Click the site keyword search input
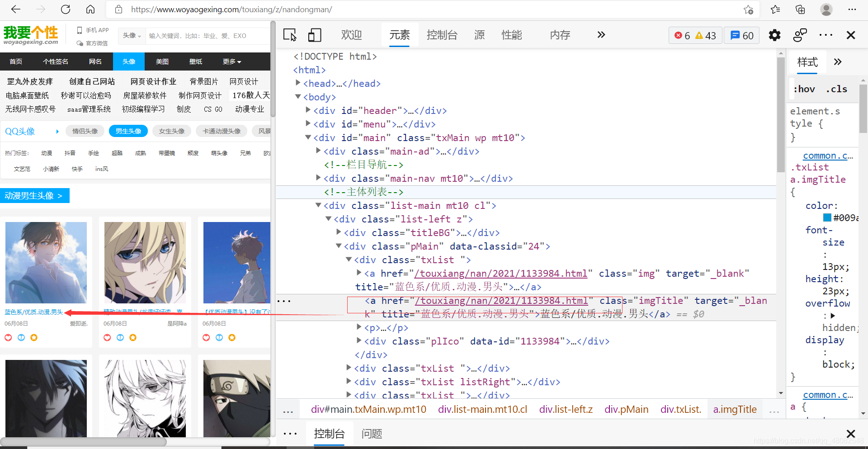Viewport: 868px width, 449px height. tap(208, 36)
